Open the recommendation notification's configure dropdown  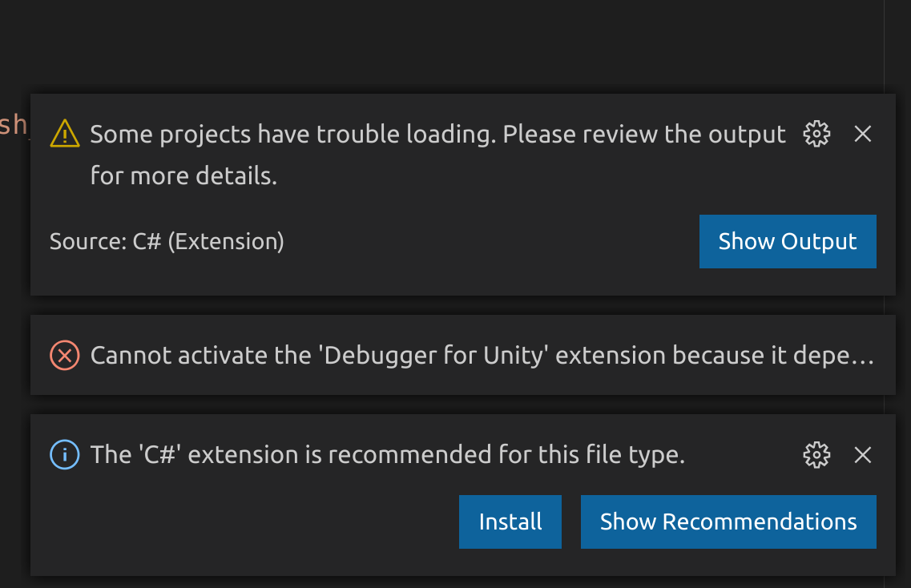pos(816,455)
